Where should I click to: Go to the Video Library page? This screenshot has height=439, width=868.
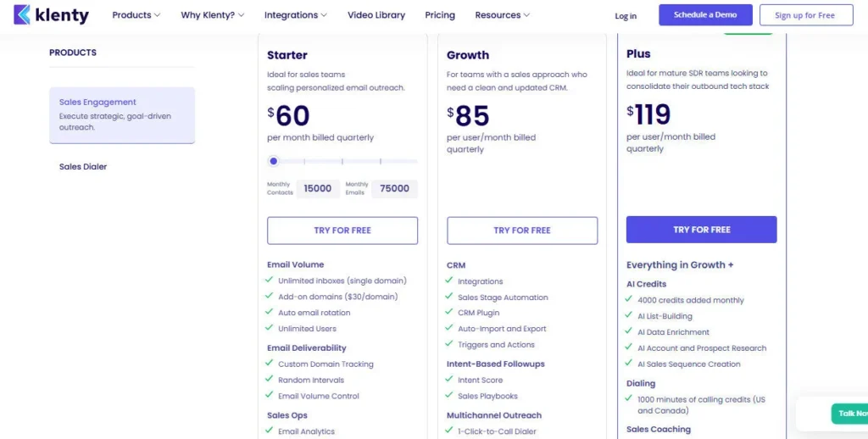click(x=376, y=15)
